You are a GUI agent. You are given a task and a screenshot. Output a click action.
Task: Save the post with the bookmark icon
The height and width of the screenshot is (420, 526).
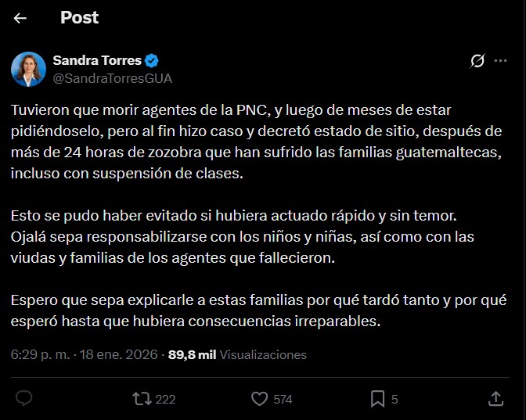pyautogui.click(x=377, y=399)
